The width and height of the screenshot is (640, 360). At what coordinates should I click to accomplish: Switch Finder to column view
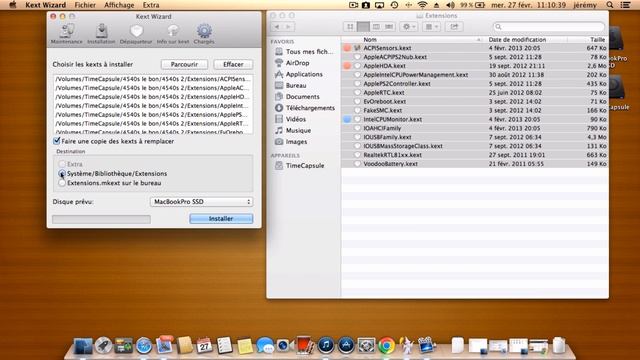pyautogui.click(x=376, y=27)
